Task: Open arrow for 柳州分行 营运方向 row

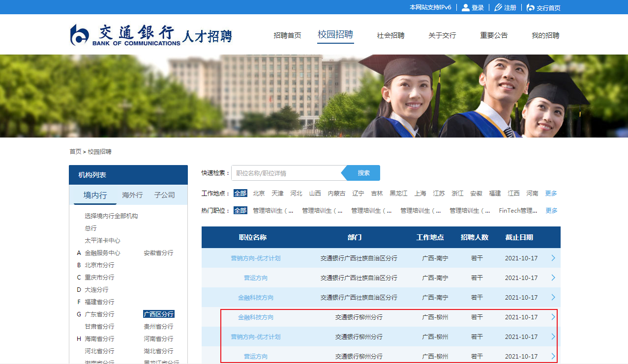Action: point(553,356)
